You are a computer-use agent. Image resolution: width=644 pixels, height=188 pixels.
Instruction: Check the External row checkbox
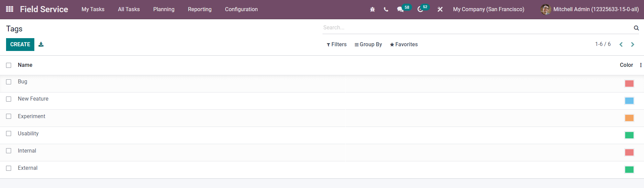click(x=9, y=168)
